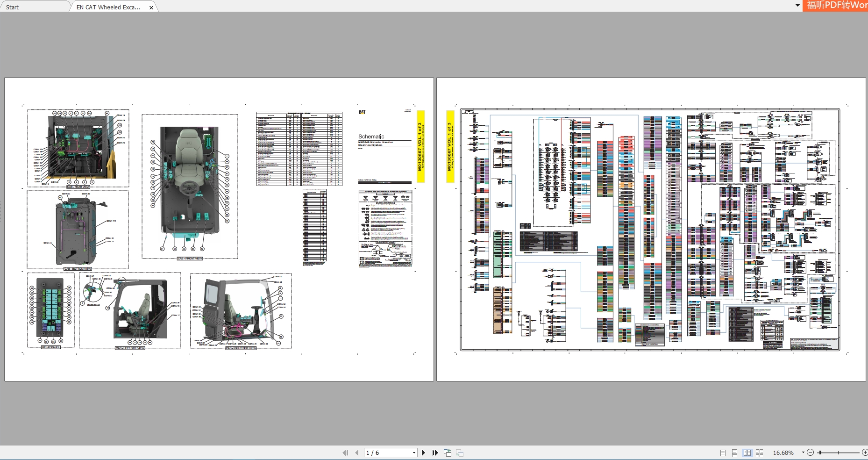Screen dimensions: 868x460
Task: Open the tab list dropdown arrow
Action: coord(797,6)
